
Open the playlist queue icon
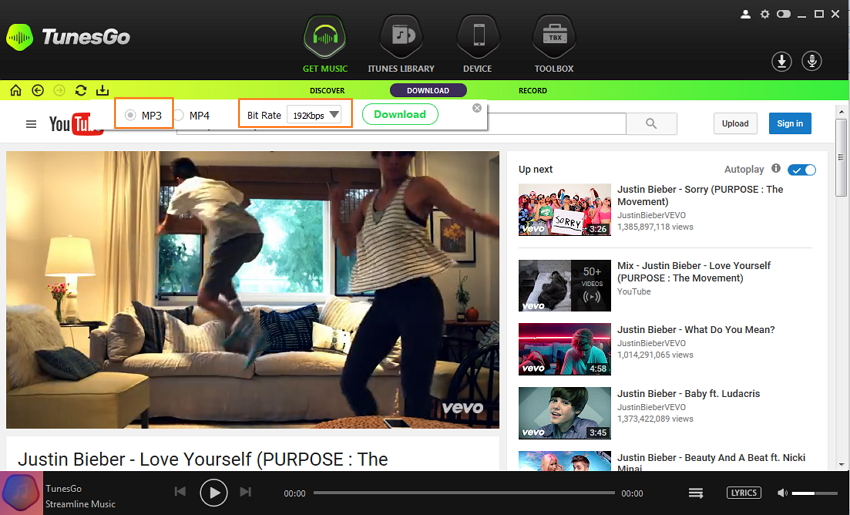point(696,493)
